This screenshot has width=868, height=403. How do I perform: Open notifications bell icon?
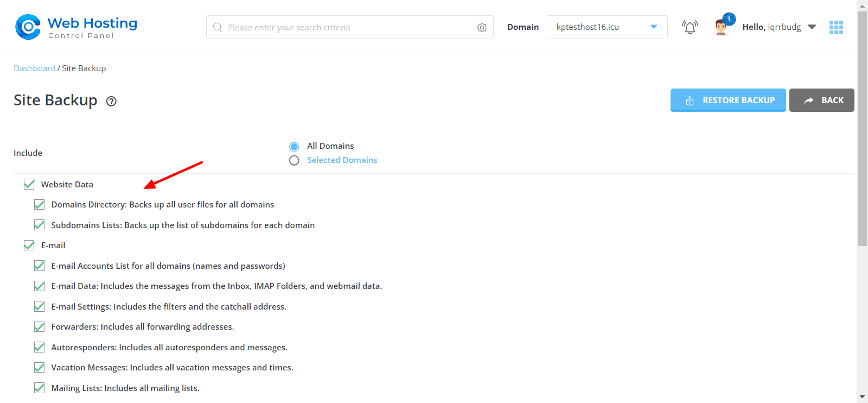[x=690, y=27]
